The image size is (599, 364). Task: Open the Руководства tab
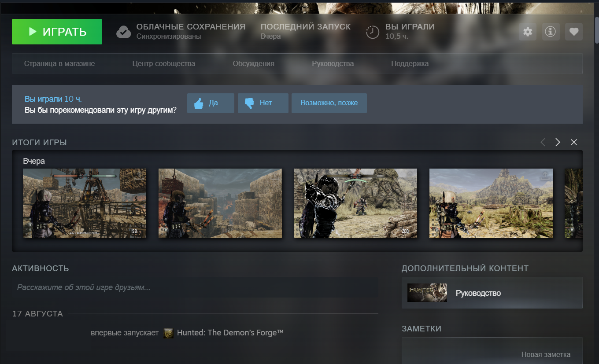coord(333,64)
